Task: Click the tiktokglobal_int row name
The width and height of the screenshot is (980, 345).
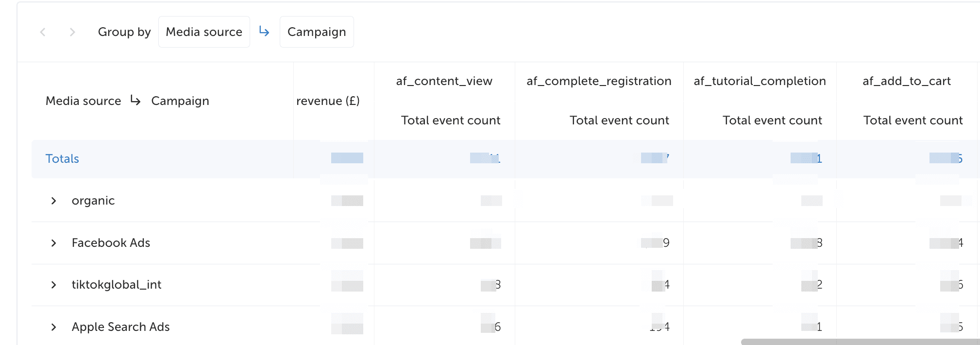Action: (117, 285)
